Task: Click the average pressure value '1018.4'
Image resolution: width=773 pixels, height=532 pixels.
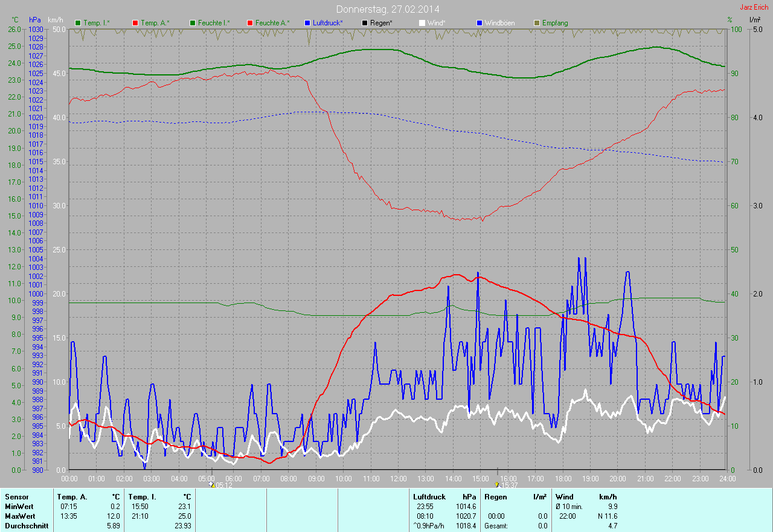Action: pos(465,526)
